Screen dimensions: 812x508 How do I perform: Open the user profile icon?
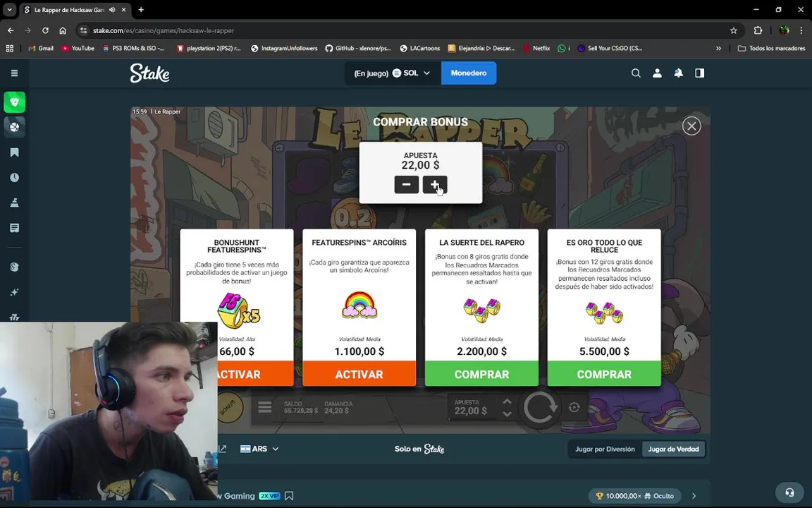point(657,73)
